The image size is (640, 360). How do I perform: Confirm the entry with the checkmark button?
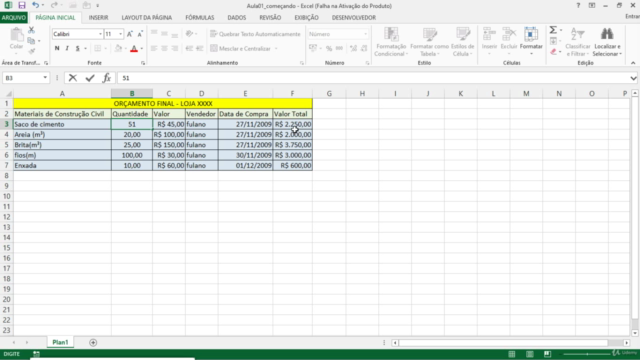(x=90, y=78)
